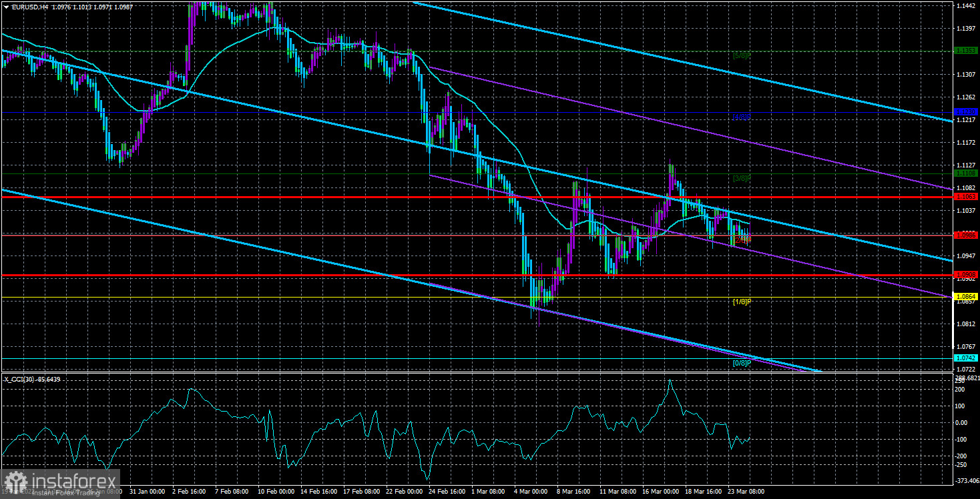Click the 10 Feb 00:00 time label
Viewport: 980px width, 499px height.
(x=276, y=491)
